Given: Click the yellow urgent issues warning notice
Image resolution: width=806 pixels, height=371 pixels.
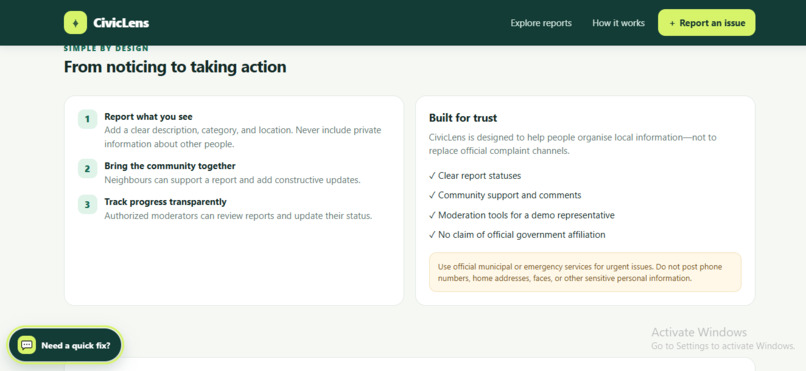Looking at the screenshot, I should [x=585, y=272].
